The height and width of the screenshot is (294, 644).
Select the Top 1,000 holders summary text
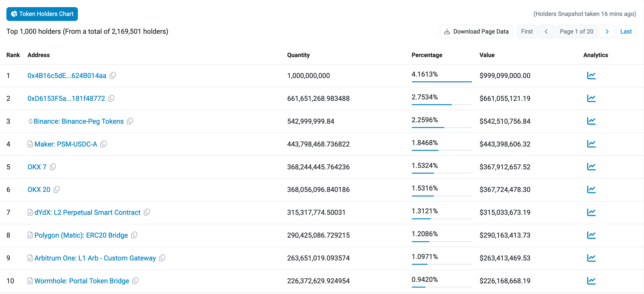click(x=87, y=31)
